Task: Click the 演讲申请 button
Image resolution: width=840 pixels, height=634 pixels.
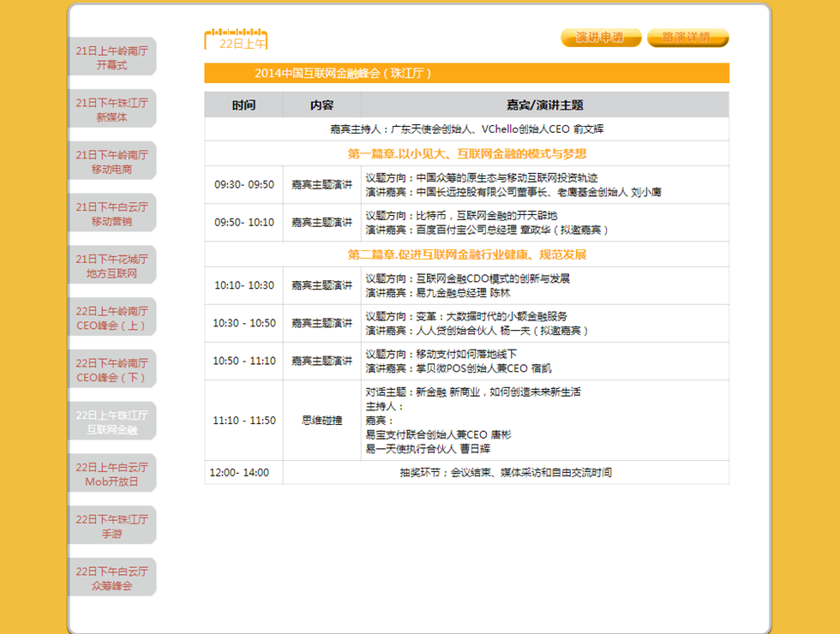Action: click(601, 38)
